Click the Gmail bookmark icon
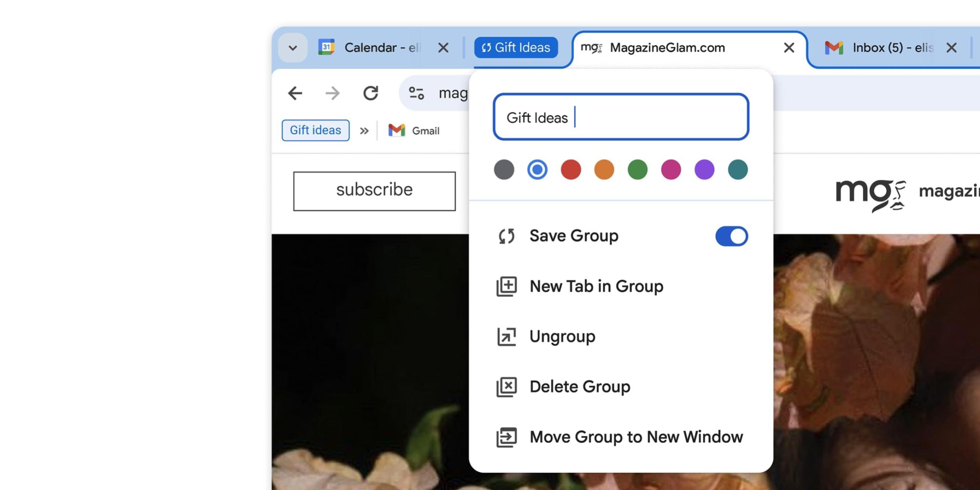This screenshot has height=490, width=980. [396, 131]
